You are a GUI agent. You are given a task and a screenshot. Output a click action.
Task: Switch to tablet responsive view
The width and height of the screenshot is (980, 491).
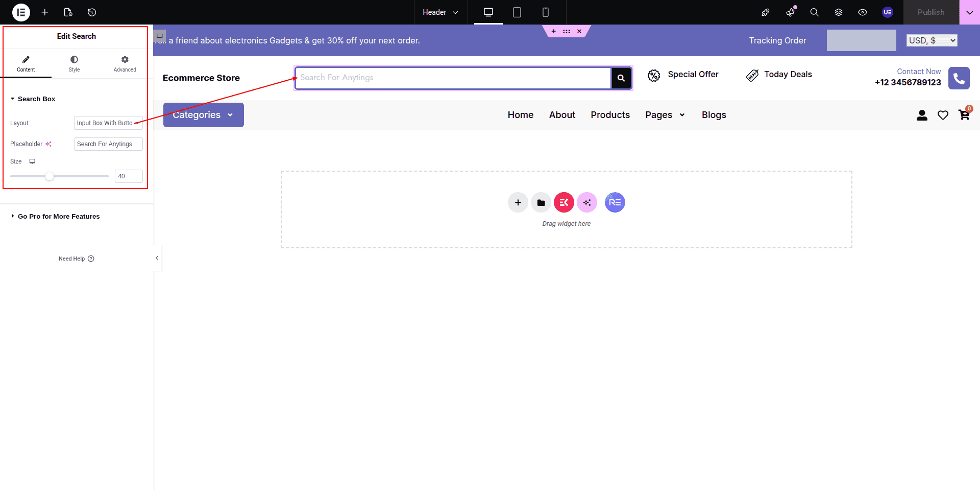[x=517, y=12]
